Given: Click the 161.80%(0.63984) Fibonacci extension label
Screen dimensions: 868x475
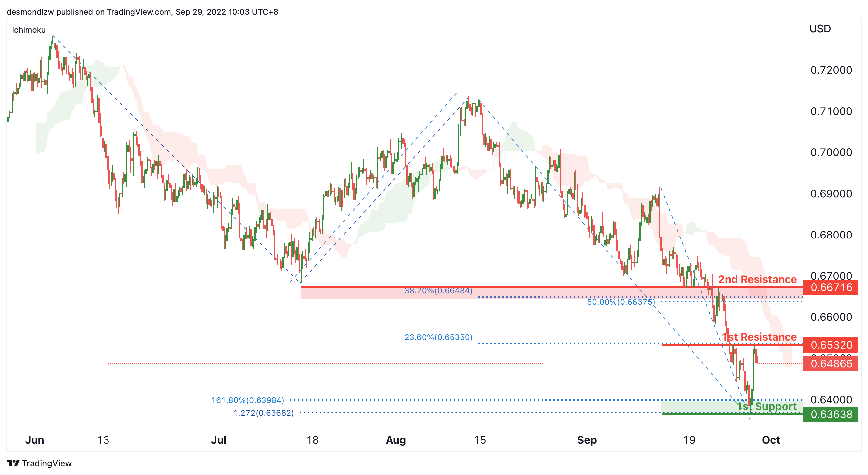Looking at the screenshot, I should point(247,400).
